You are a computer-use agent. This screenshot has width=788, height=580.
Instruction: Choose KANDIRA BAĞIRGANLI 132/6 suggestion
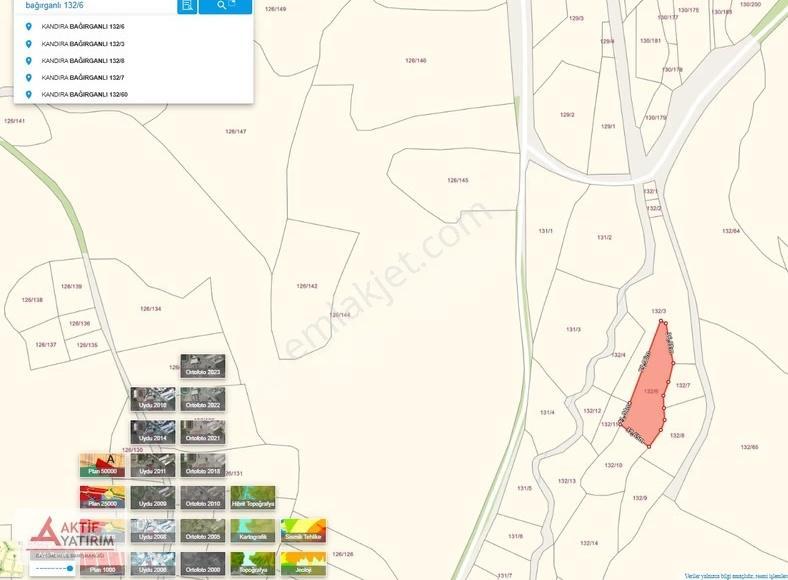133,27
